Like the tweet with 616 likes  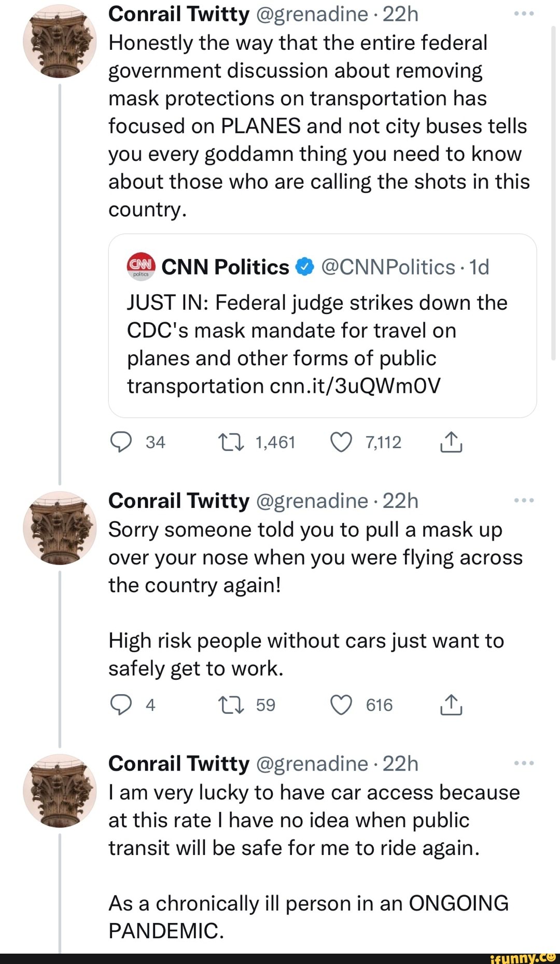pyautogui.click(x=342, y=704)
